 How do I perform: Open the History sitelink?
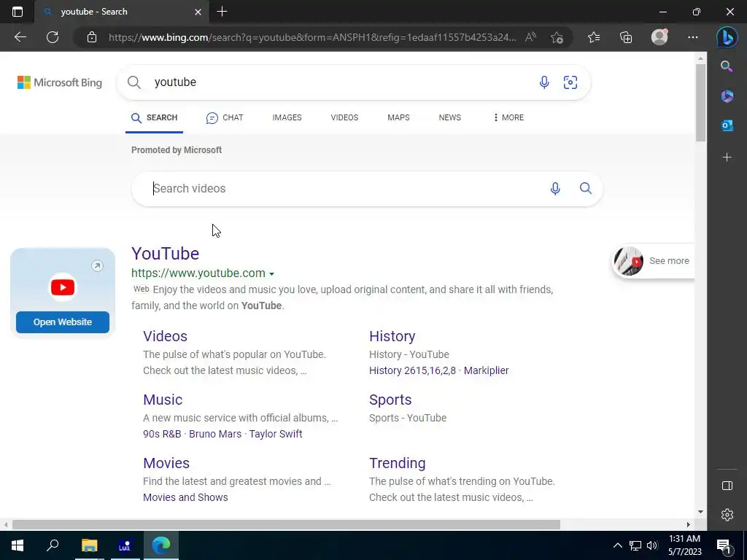(x=392, y=336)
